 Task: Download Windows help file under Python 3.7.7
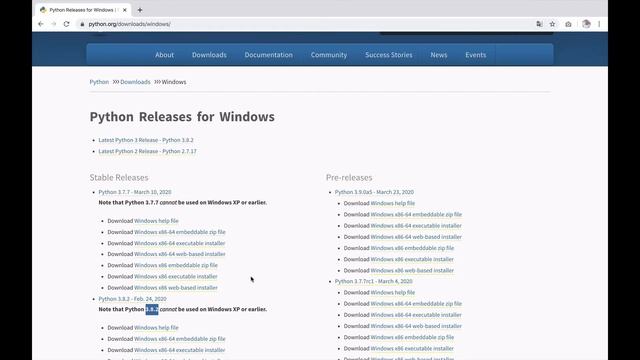pos(156,221)
